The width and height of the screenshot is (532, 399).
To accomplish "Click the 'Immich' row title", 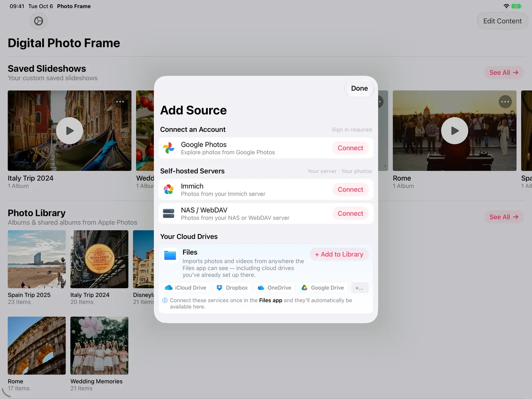I will (192, 186).
